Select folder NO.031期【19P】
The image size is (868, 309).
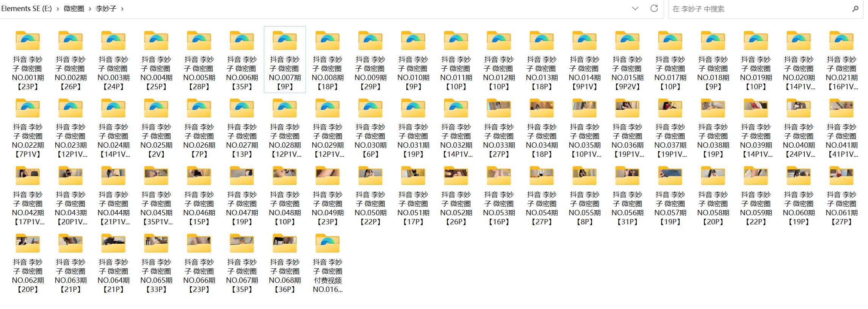(x=413, y=128)
